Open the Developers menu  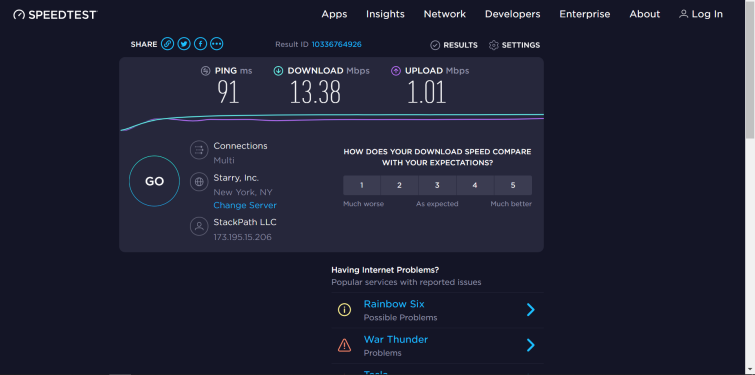coord(512,14)
